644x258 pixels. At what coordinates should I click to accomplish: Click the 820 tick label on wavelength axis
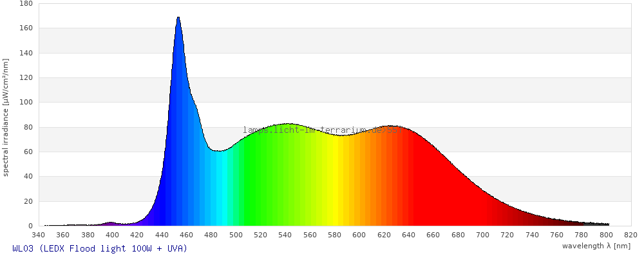[x=630, y=235]
